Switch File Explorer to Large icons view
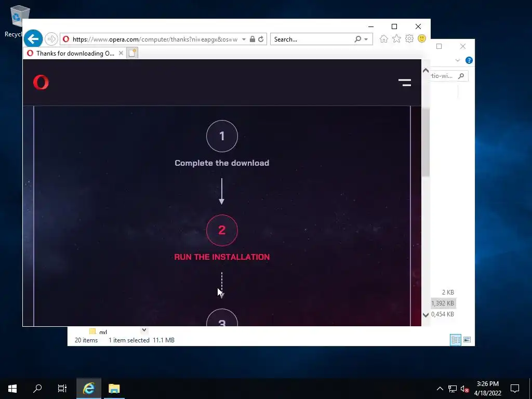Screen dimensions: 532x399 point(467,340)
